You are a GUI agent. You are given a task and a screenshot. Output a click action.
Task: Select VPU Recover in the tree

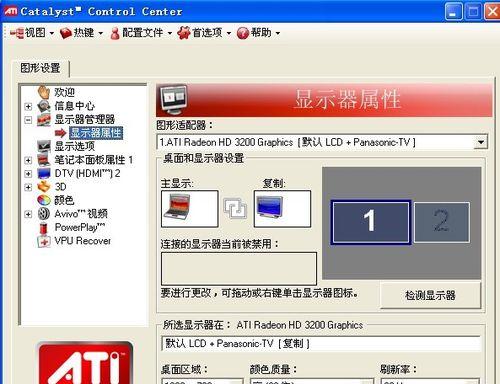click(83, 241)
